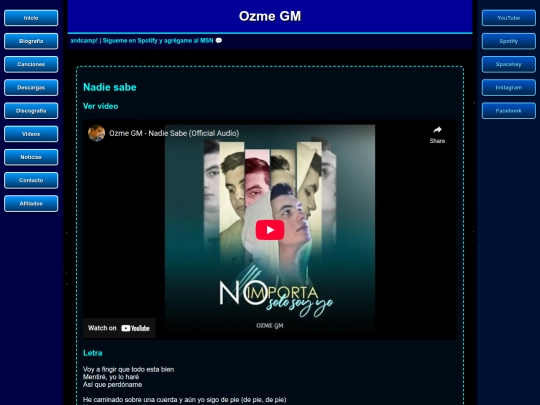Open the Facebook button
The image size is (540, 405).
click(509, 111)
